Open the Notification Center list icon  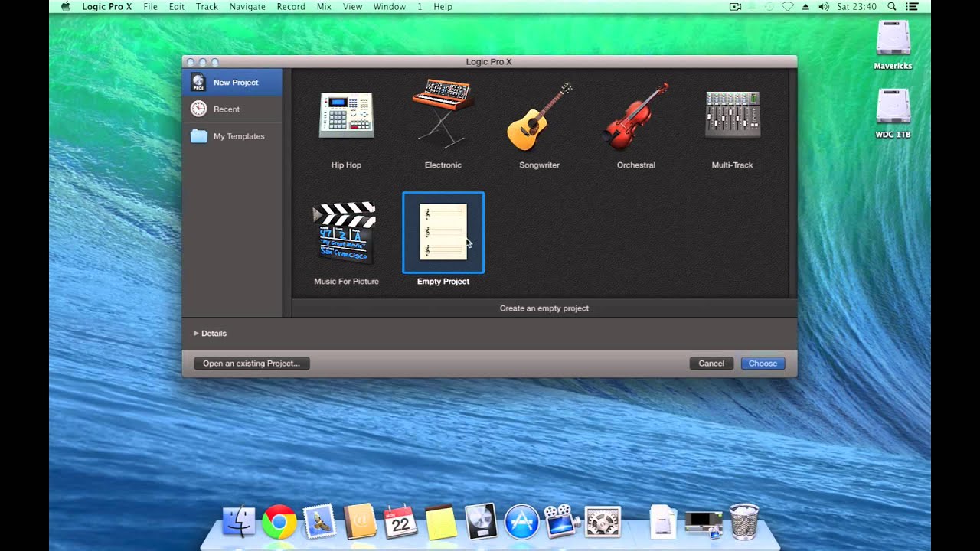912,6
